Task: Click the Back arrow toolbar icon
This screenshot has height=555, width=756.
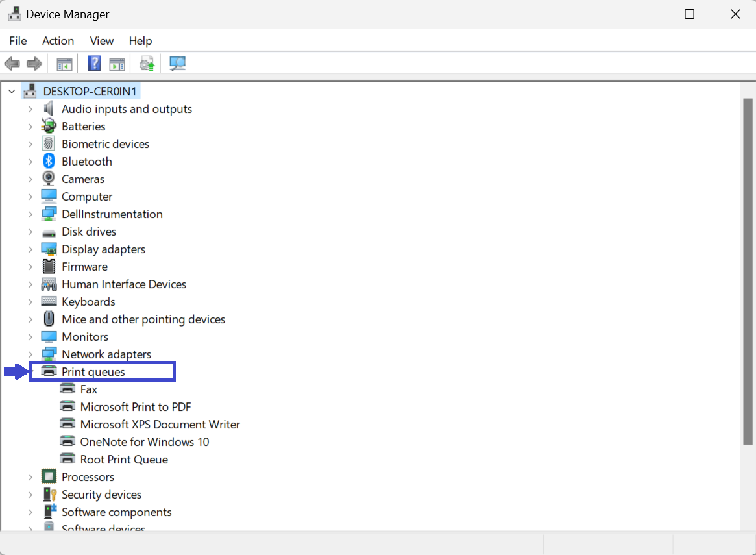Action: pos(12,64)
